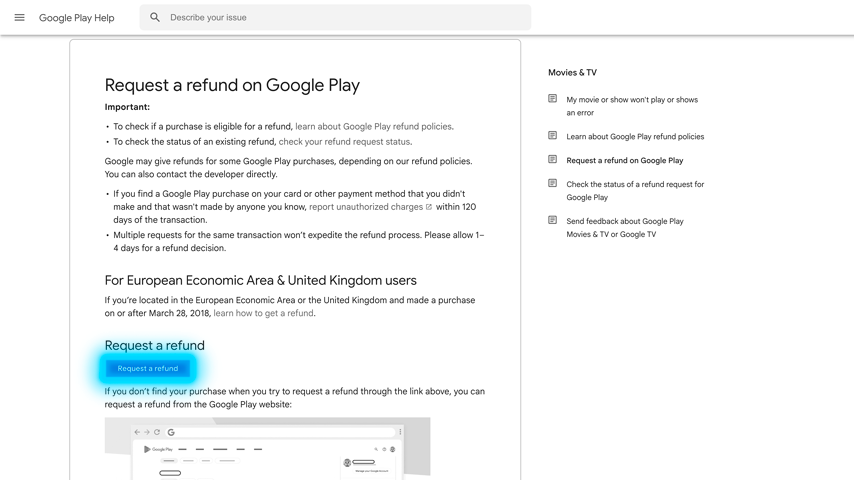
Task: Select sidebar 'Learn about Google Play refund policies'
Action: (635, 137)
